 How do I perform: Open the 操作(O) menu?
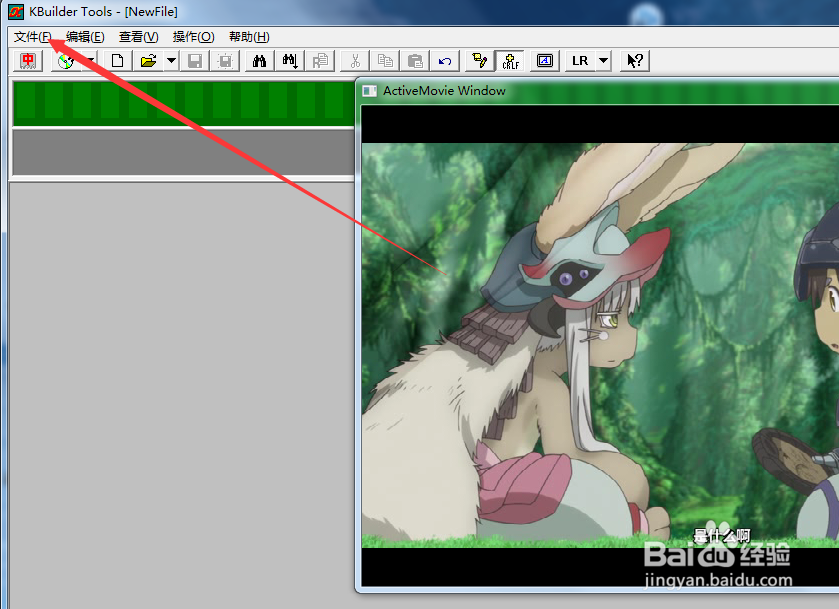coord(193,37)
